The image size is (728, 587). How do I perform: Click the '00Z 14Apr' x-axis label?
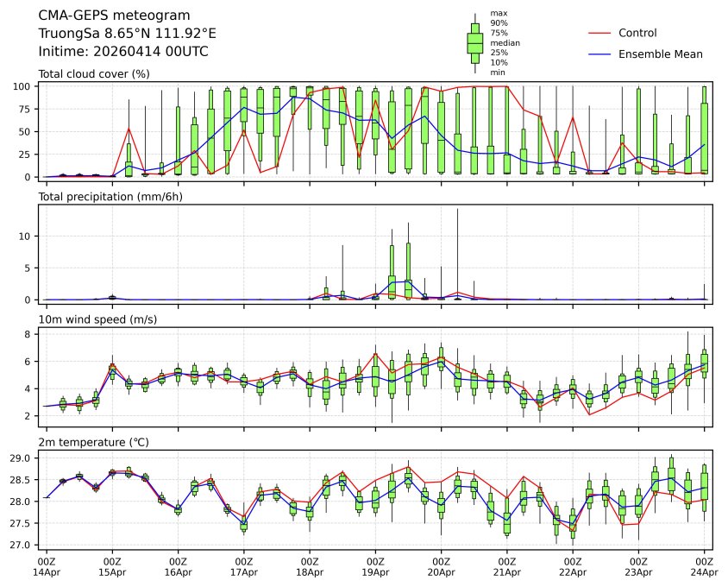coord(47,566)
